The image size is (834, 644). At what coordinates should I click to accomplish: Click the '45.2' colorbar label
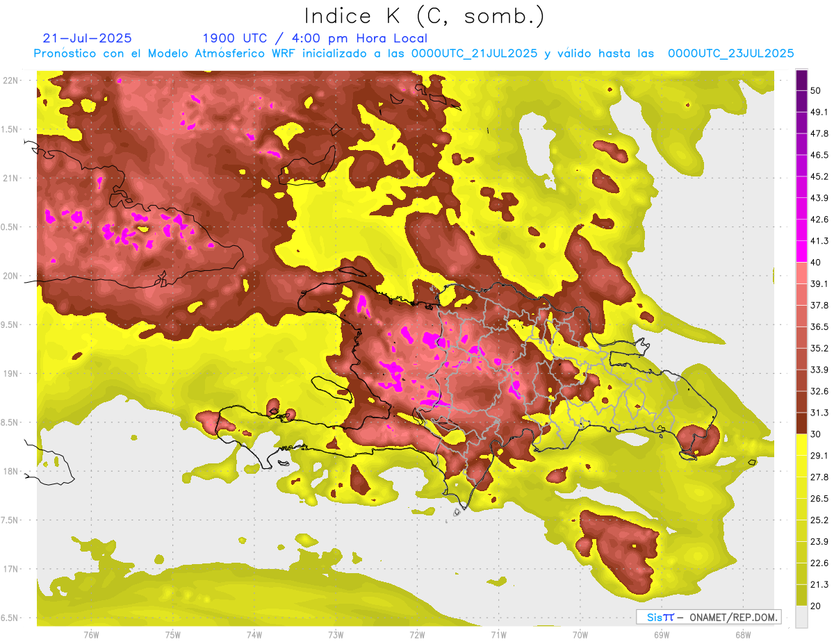(x=819, y=176)
